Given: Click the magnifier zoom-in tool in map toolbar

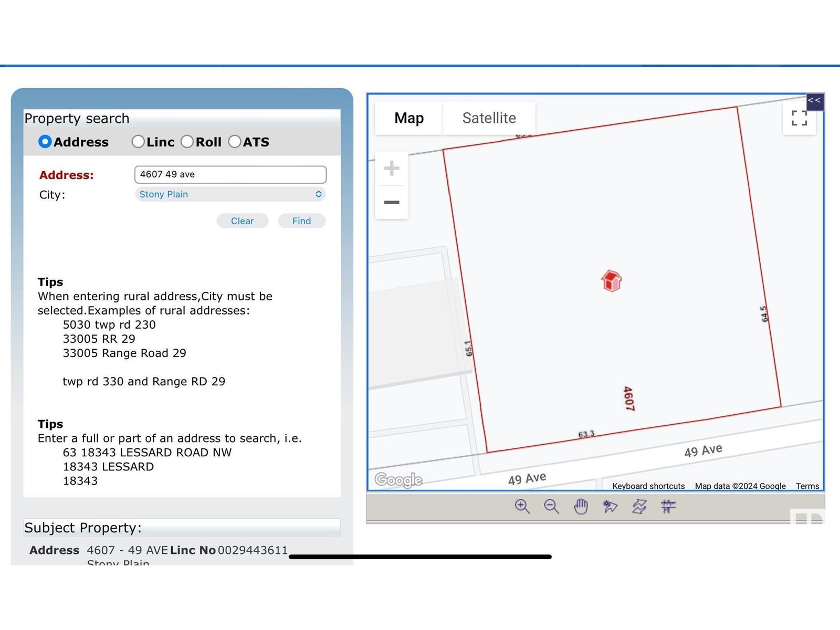Looking at the screenshot, I should click(x=522, y=506).
